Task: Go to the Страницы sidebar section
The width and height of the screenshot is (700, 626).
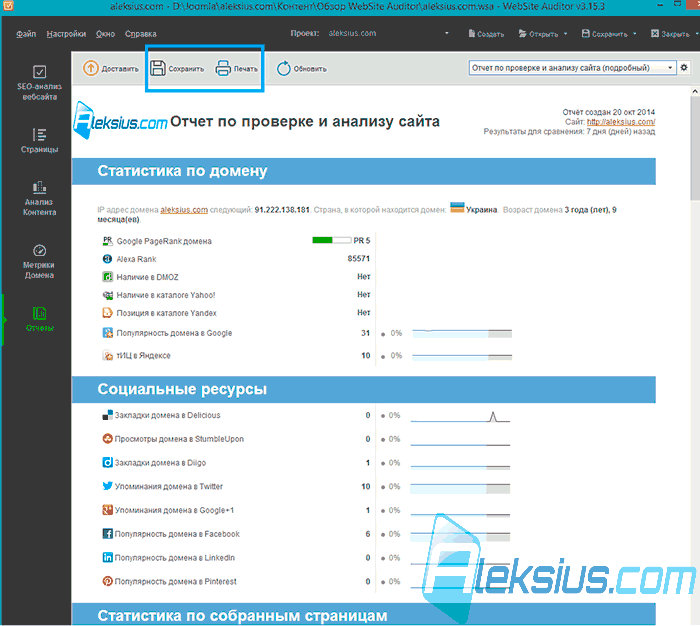Action: 39,141
